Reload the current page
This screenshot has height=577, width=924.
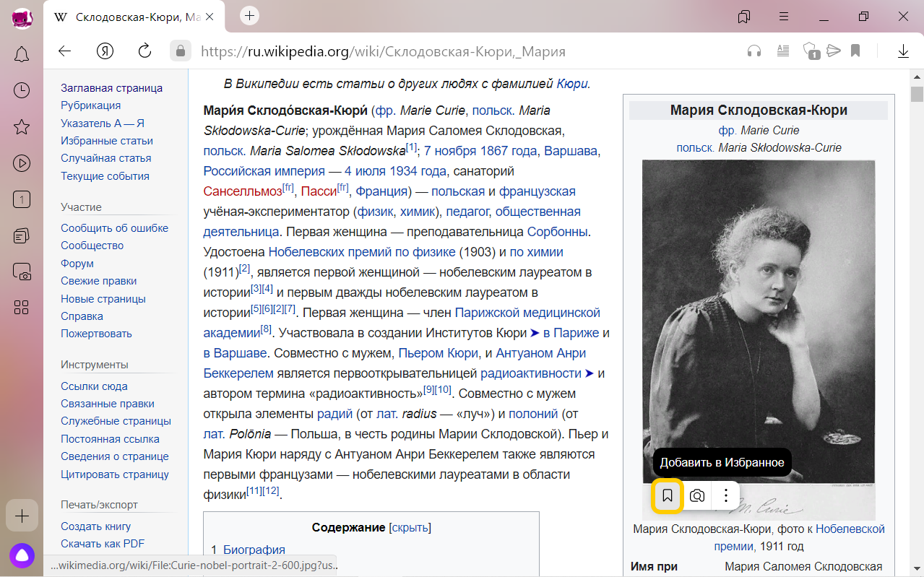(x=144, y=51)
